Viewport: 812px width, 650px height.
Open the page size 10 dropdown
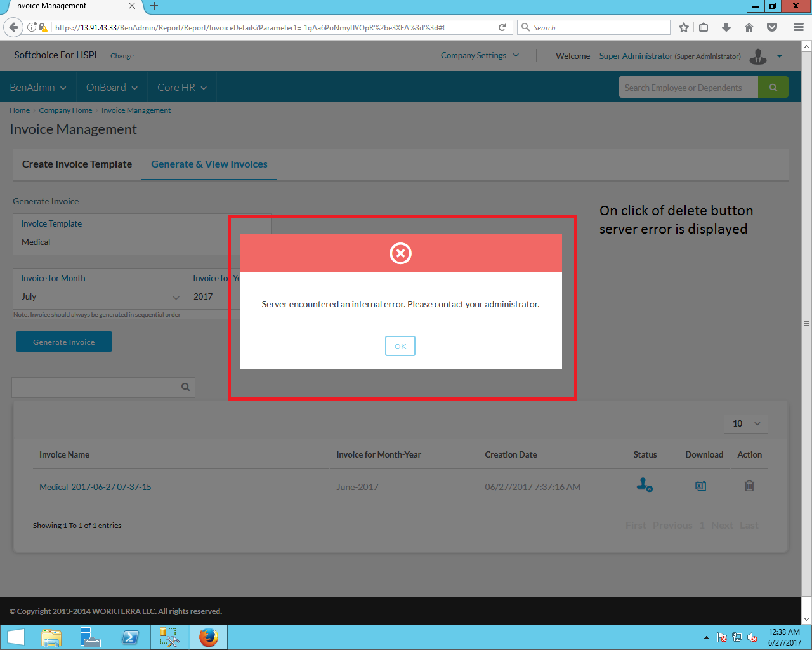tap(745, 423)
